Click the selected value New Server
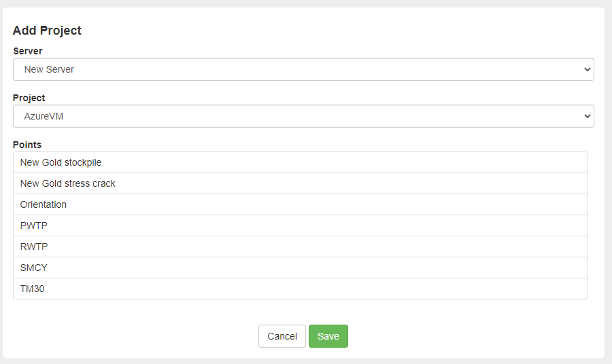Screen dimensions: 612x364 pyautogui.click(x=49, y=69)
